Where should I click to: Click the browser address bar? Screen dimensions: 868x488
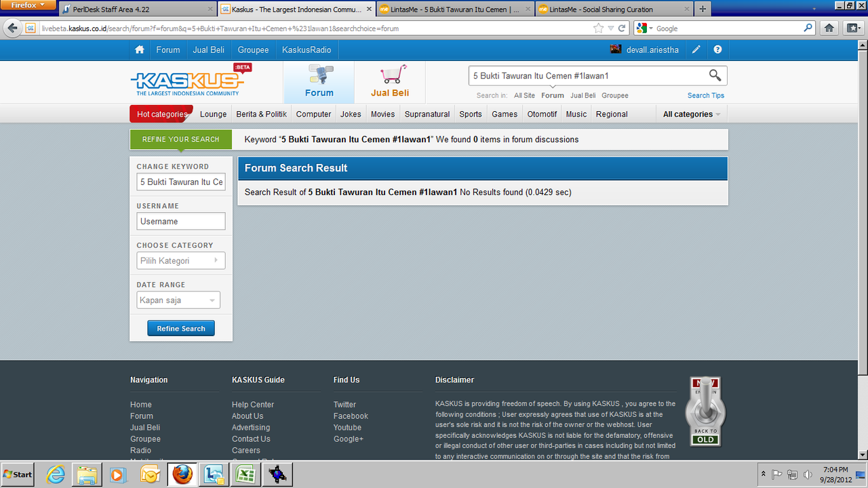[x=315, y=28]
